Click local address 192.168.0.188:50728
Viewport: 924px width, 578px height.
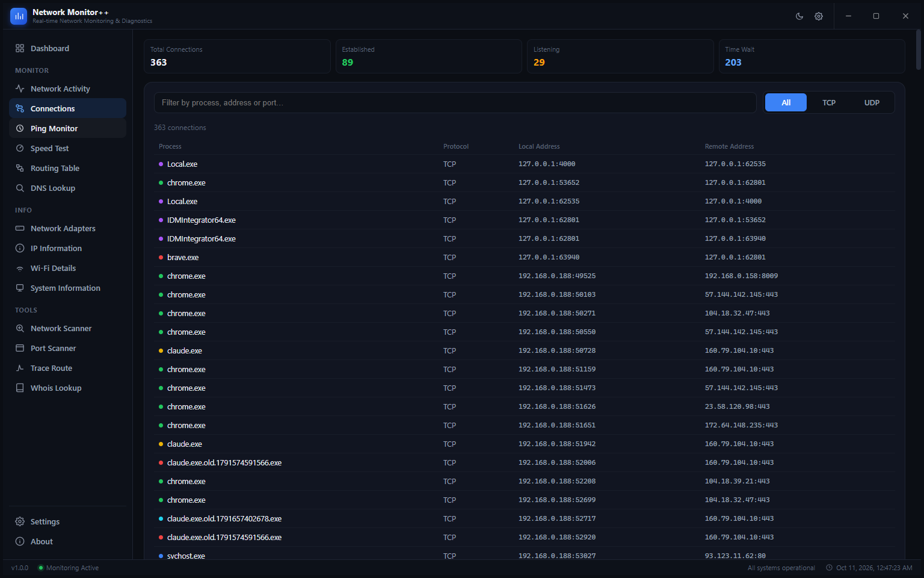click(x=557, y=350)
